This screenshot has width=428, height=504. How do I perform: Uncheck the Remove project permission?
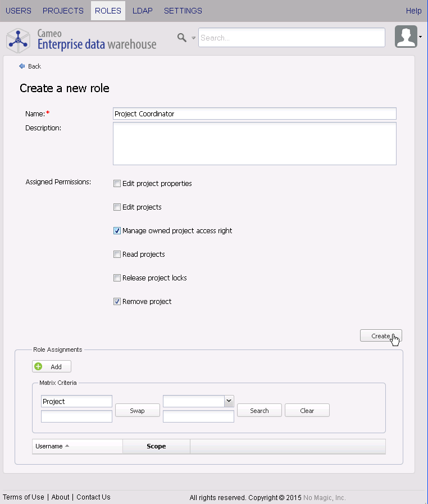(x=117, y=302)
